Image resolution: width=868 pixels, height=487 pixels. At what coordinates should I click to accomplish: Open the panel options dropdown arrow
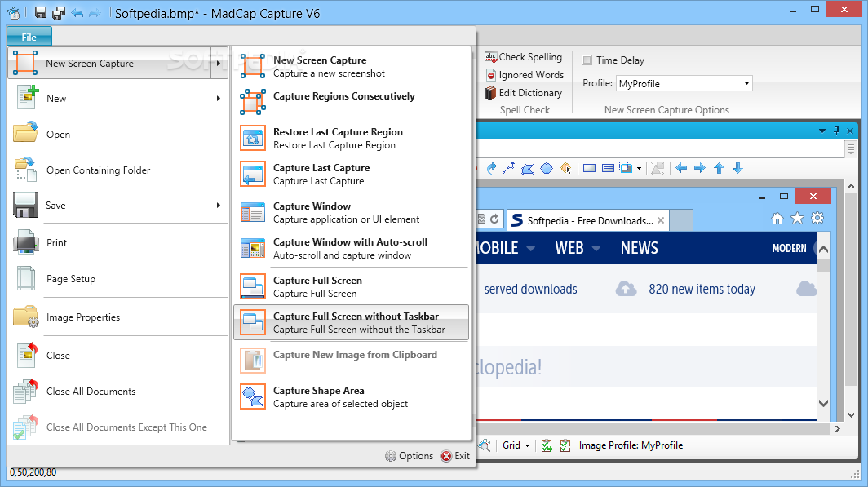tap(822, 131)
